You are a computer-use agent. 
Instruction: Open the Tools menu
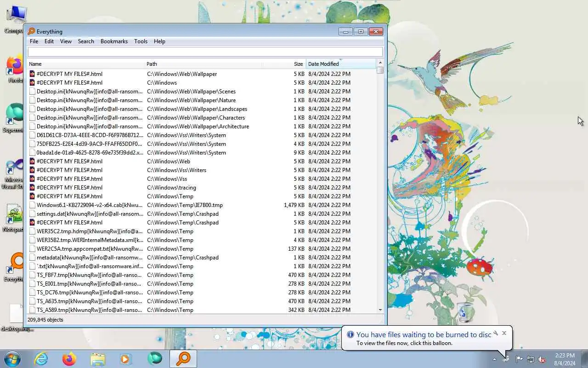click(141, 41)
